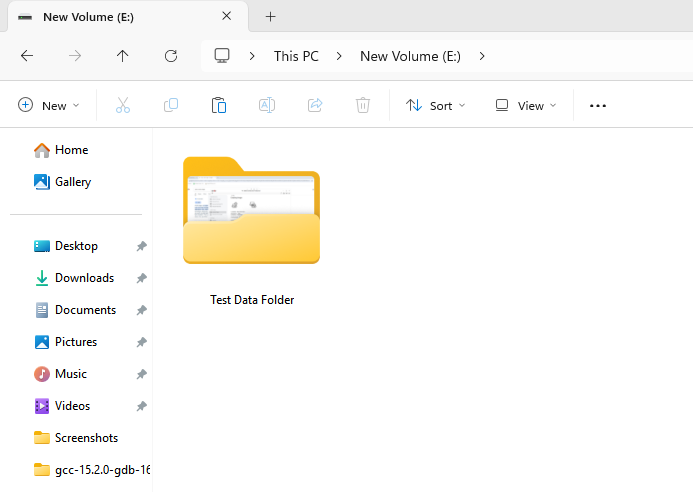Select the Test Data Folder thumbnail

point(251,212)
